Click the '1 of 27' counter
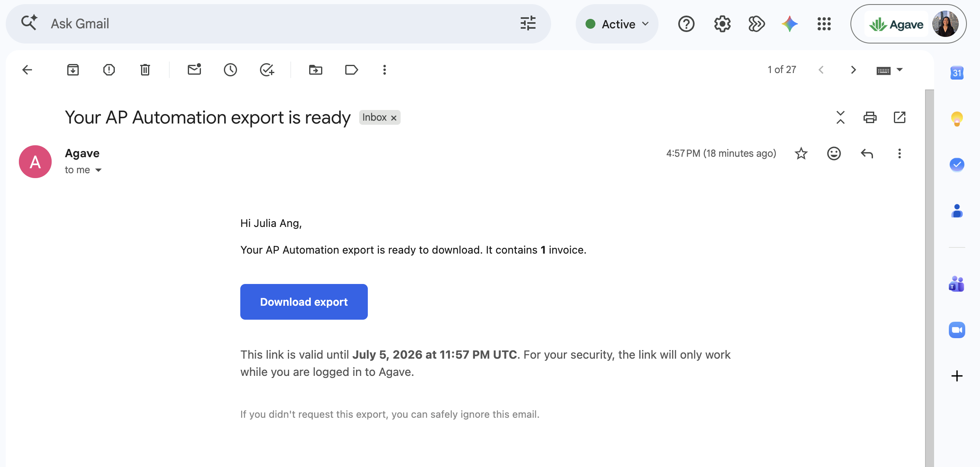The width and height of the screenshot is (980, 467). pyautogui.click(x=782, y=70)
